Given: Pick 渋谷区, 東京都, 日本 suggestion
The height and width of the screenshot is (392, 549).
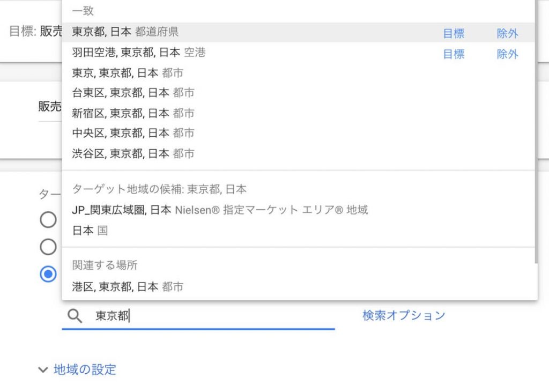Looking at the screenshot, I should [x=133, y=154].
